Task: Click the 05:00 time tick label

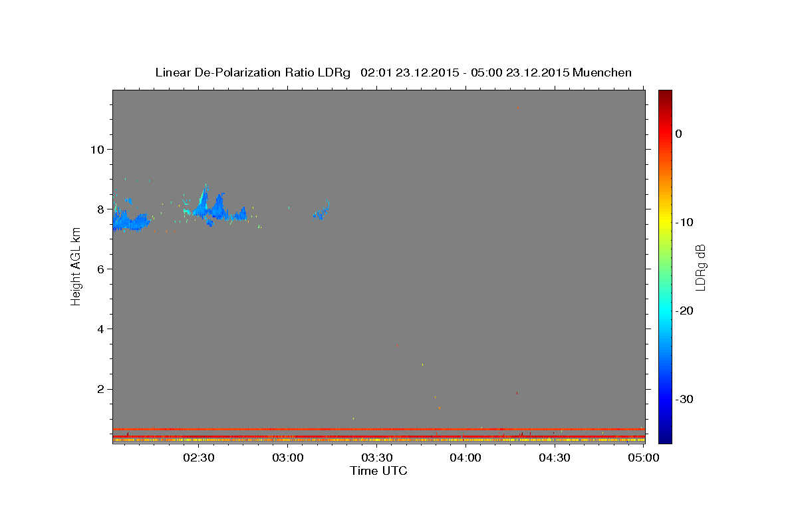Action: (643, 458)
